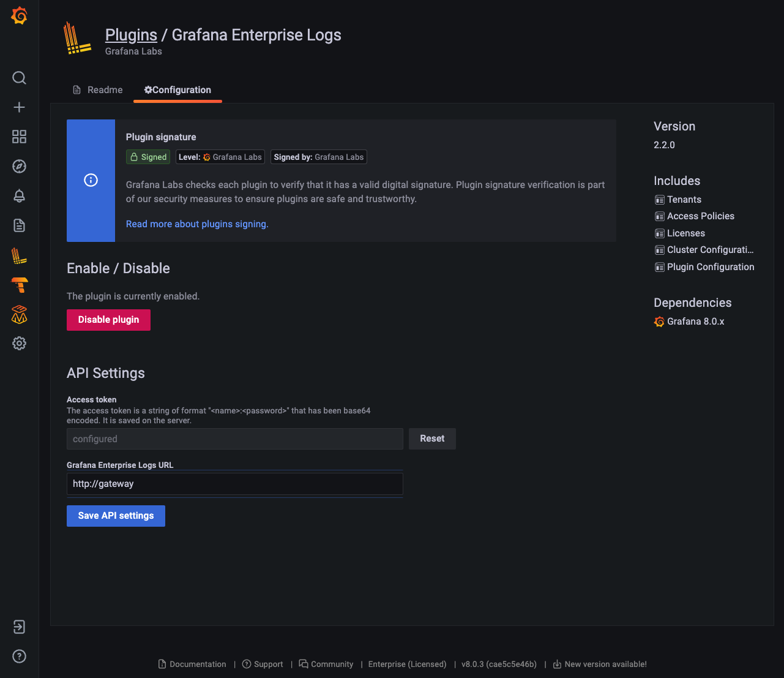
Task: Open the Configuration gear in sidebar
Action: click(x=20, y=344)
